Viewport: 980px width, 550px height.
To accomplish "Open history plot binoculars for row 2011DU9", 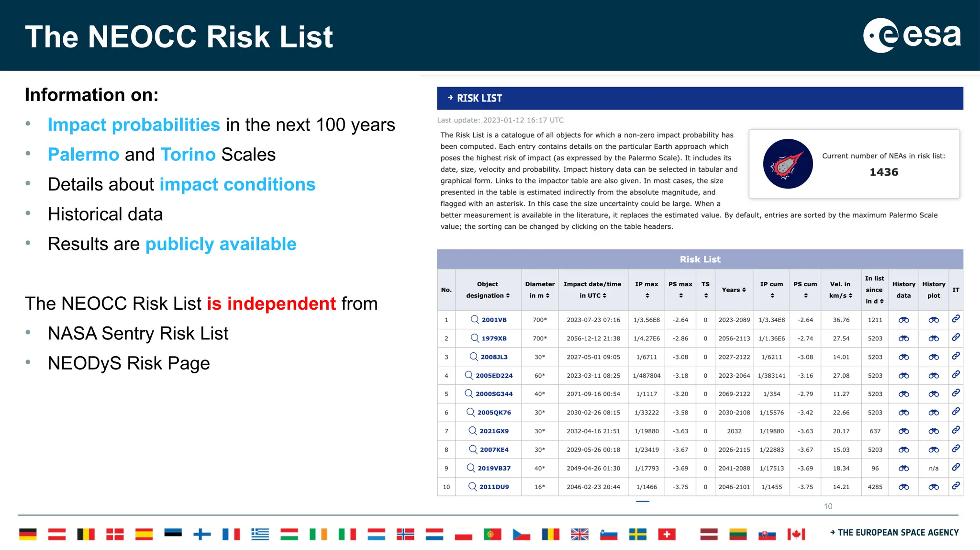I will [934, 487].
